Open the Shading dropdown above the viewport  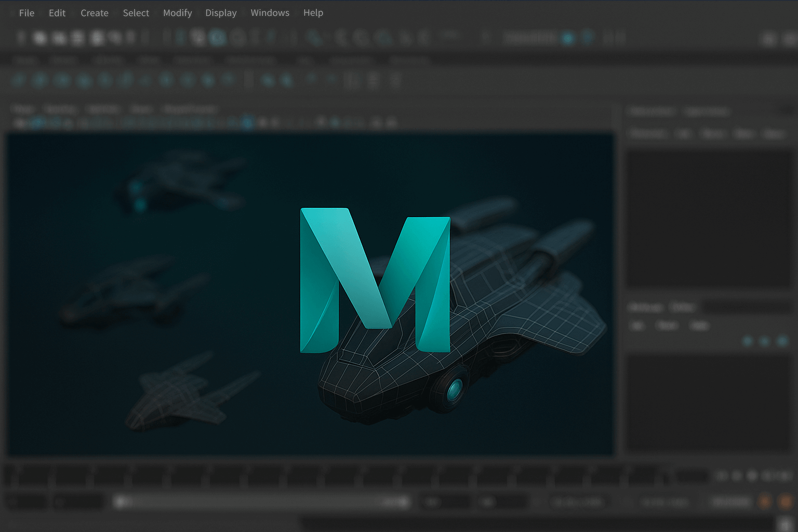click(x=61, y=110)
